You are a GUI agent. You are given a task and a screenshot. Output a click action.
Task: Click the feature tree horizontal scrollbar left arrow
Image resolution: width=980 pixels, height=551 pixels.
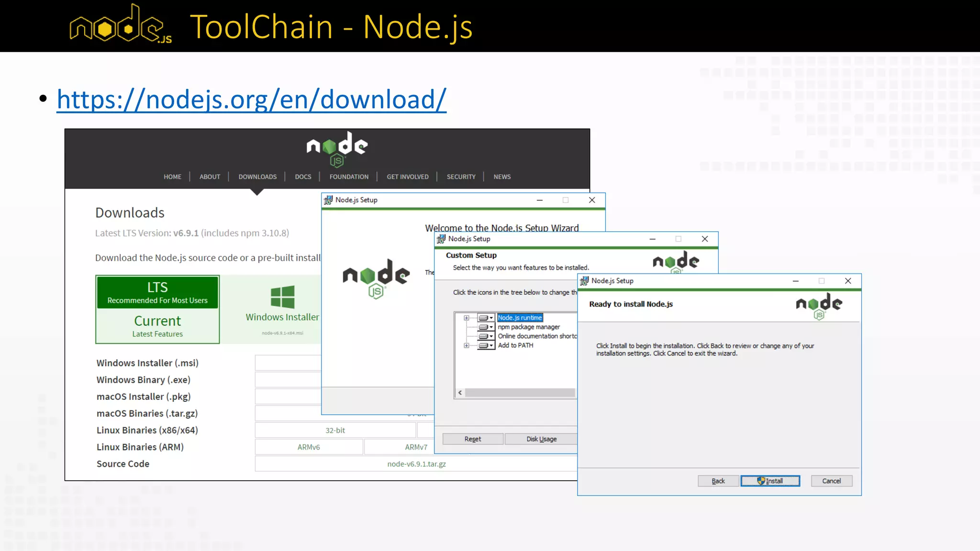(460, 393)
